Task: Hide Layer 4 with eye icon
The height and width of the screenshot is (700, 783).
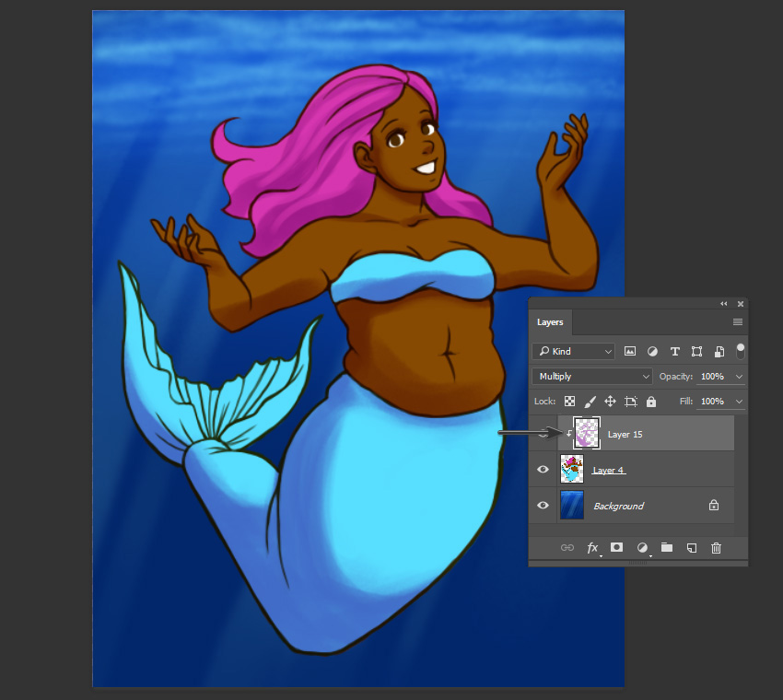Action: click(x=543, y=470)
